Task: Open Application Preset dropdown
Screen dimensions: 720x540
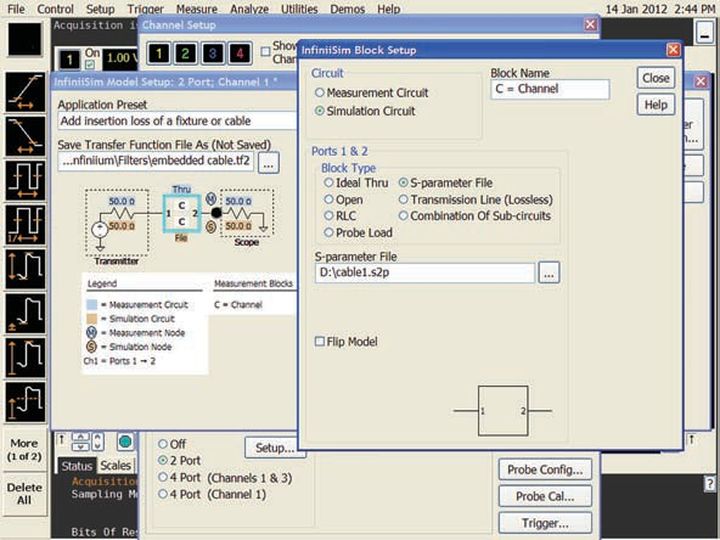Action: tap(177, 121)
